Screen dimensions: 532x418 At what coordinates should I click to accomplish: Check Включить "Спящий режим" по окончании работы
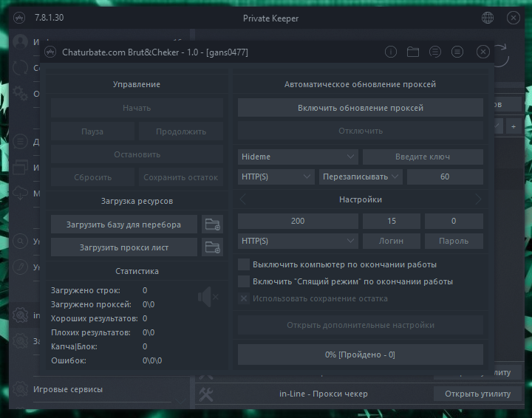(244, 281)
